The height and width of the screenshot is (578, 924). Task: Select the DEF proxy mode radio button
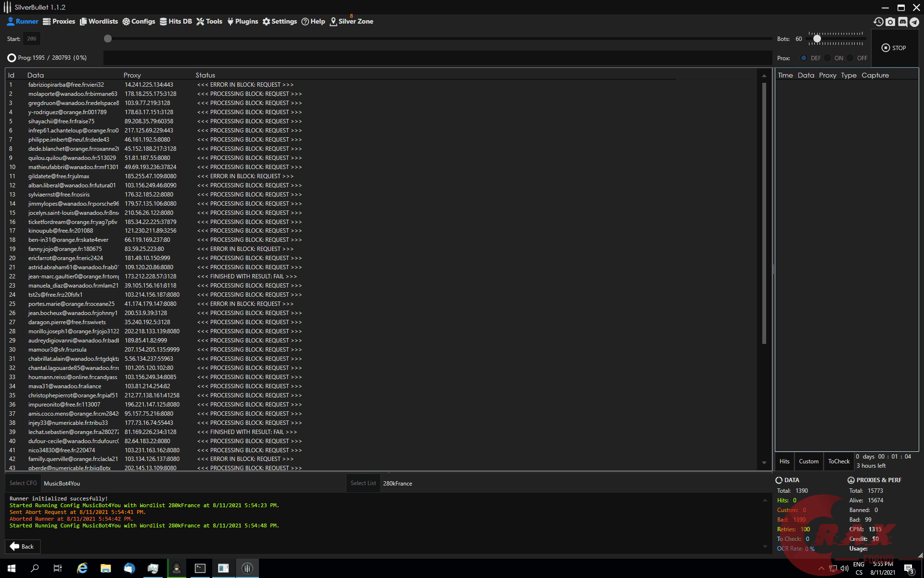pyautogui.click(x=804, y=58)
